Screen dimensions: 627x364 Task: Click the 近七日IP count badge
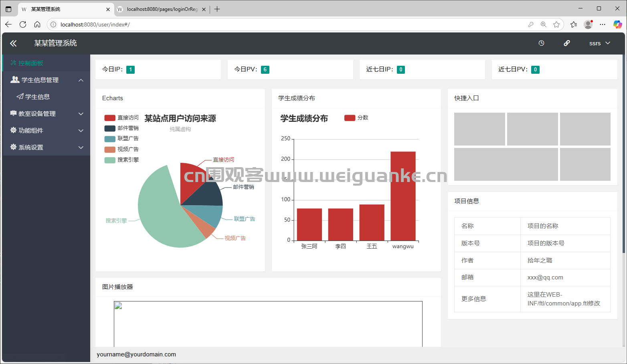click(x=401, y=70)
